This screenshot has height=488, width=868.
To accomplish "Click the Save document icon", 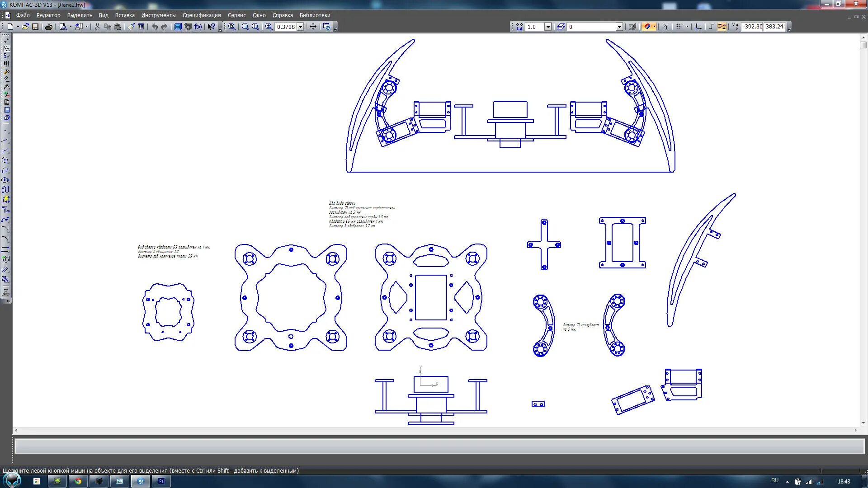I will (x=35, y=27).
